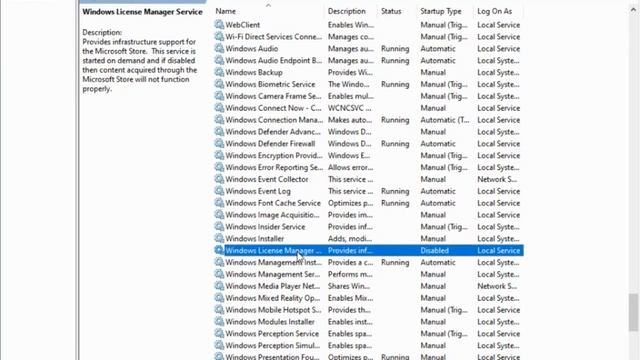The image size is (640, 360).
Task: Click the gear icon beside Windows Font Cache Service
Action: tap(219, 202)
